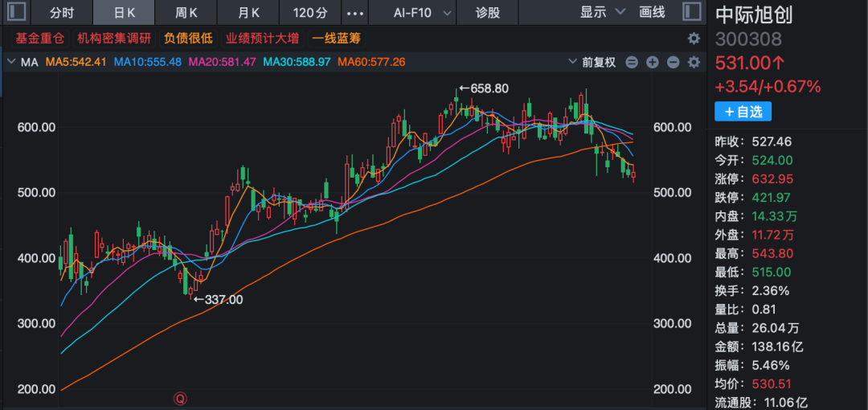868x410 pixels.
Task: Collapse the MA indicator chevron
Action: 11,62
